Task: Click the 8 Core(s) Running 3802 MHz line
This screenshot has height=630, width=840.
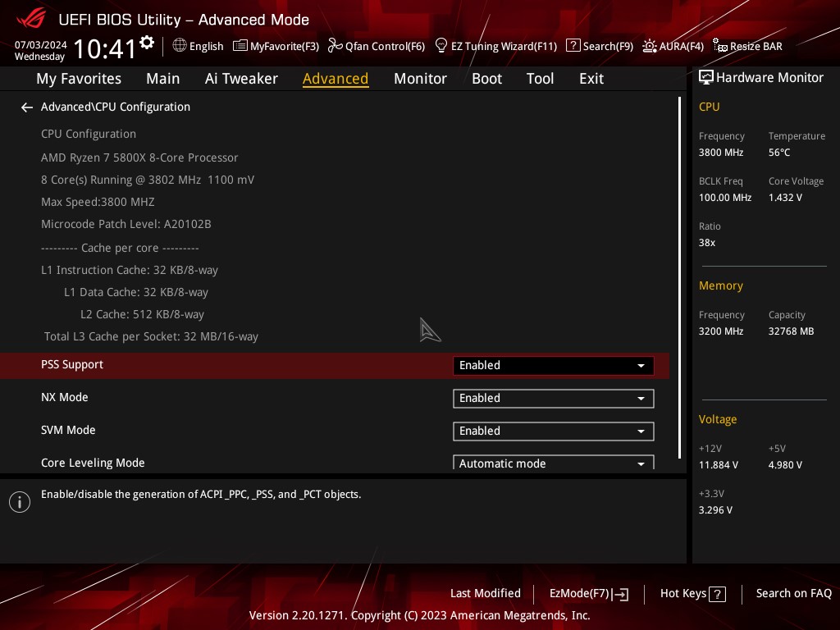Action: click(148, 180)
